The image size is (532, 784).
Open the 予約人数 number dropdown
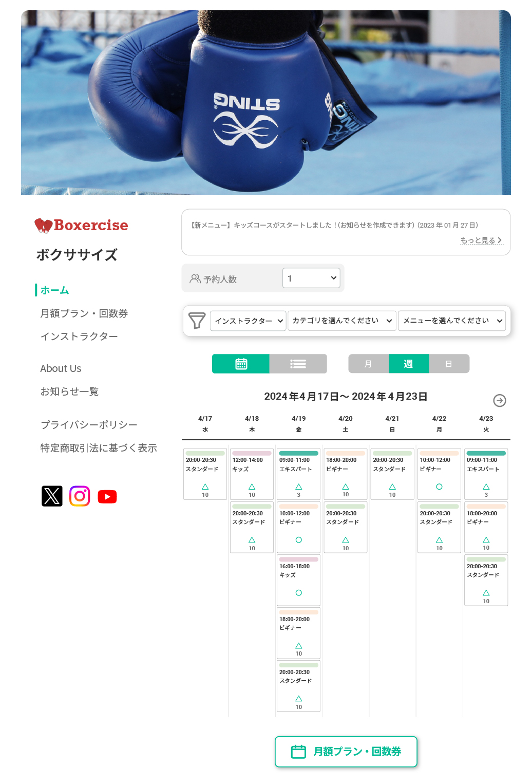[x=311, y=278]
